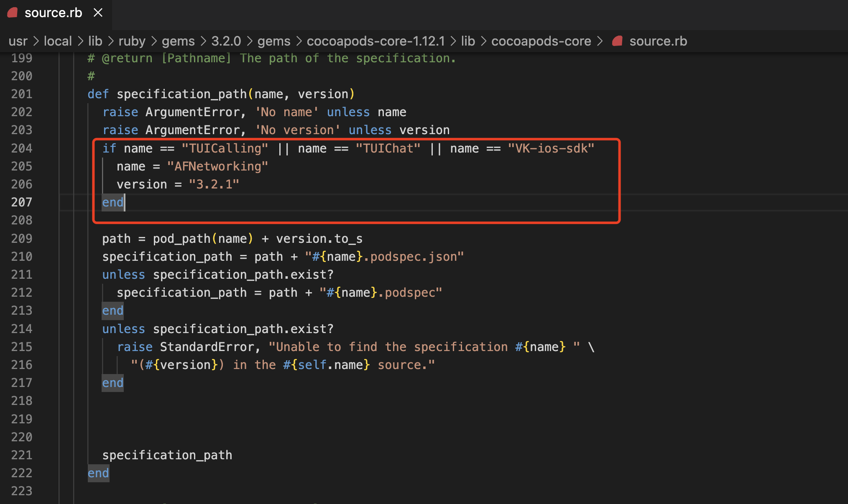Click the Ruby icon in the breadcrumb
This screenshot has height=504, width=848.
pyautogui.click(x=617, y=41)
